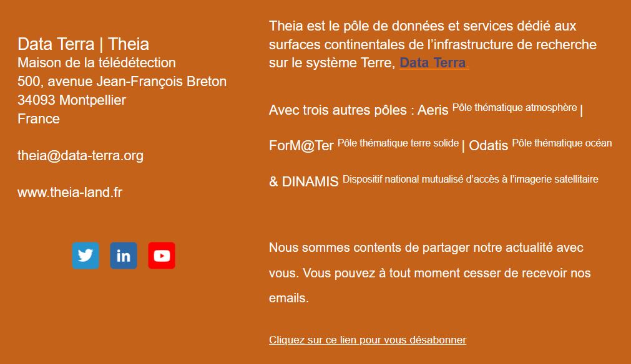The width and height of the screenshot is (631, 364).
Task: Click the 'Data Terra | Theia' heading
Action: point(83,44)
